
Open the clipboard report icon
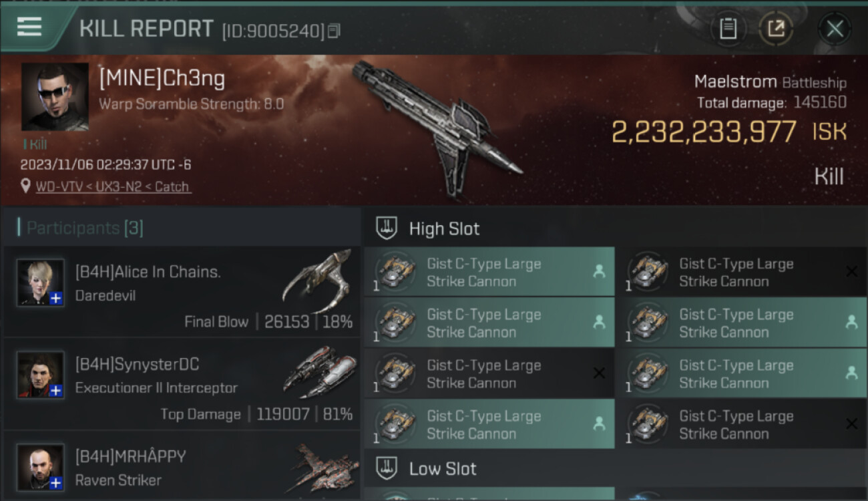(728, 29)
